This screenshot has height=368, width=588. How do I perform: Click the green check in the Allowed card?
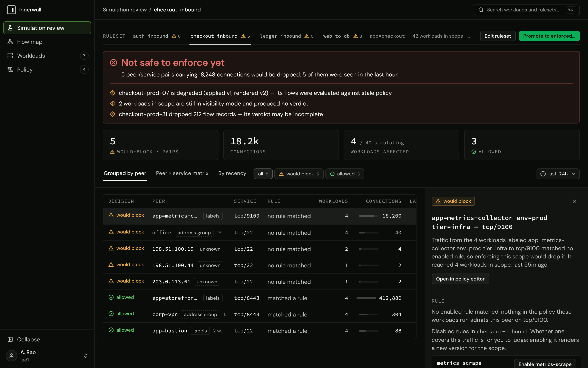473,152
